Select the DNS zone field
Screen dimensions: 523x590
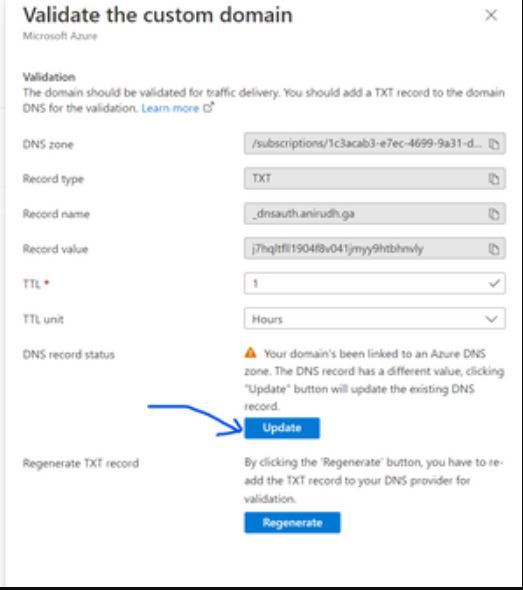click(x=374, y=143)
